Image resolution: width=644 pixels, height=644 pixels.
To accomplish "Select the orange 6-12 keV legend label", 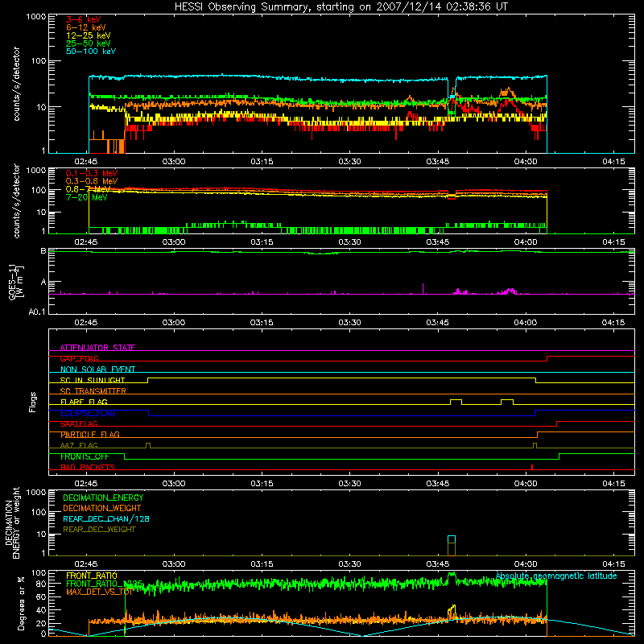I will pyautogui.click(x=86, y=27).
